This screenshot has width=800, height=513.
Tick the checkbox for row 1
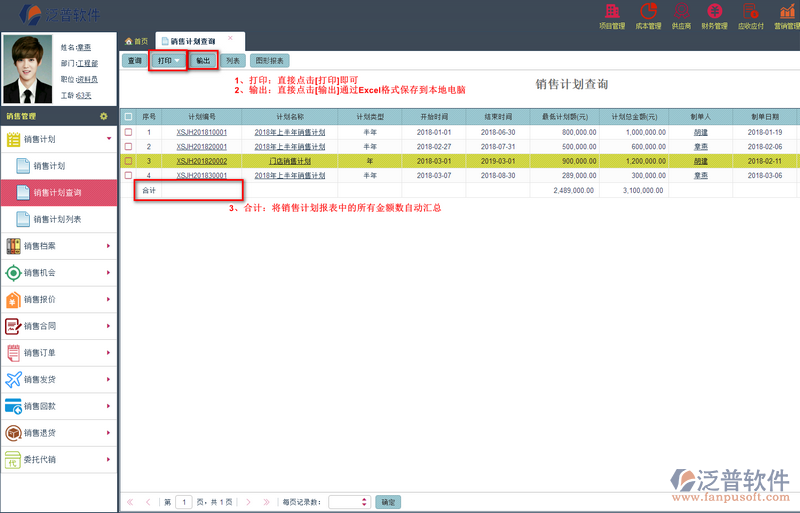pos(128,132)
